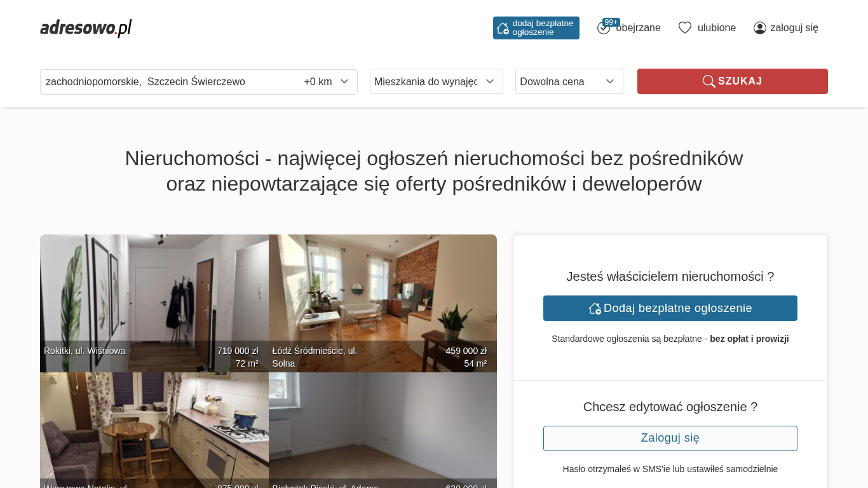
Task: Click the large 'Dodaj bezpłatne ogłoszenie' button
Action: (670, 308)
